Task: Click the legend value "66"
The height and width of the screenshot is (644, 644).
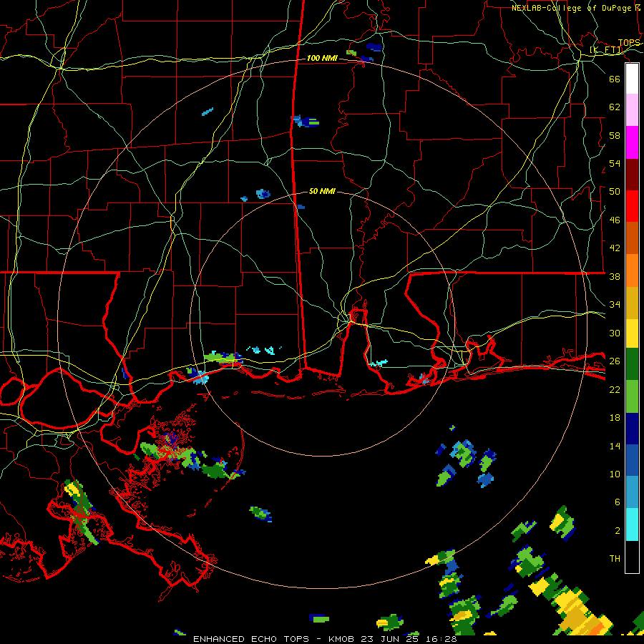Action: coord(615,79)
